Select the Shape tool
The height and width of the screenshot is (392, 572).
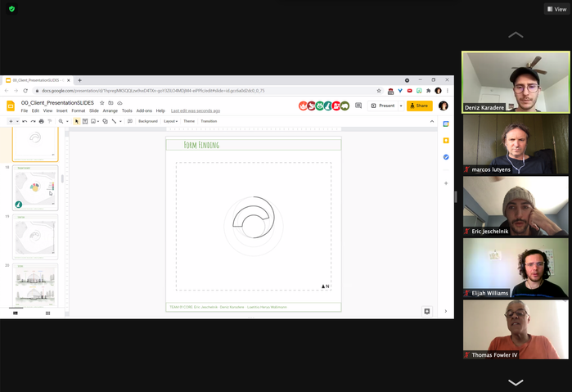105,121
